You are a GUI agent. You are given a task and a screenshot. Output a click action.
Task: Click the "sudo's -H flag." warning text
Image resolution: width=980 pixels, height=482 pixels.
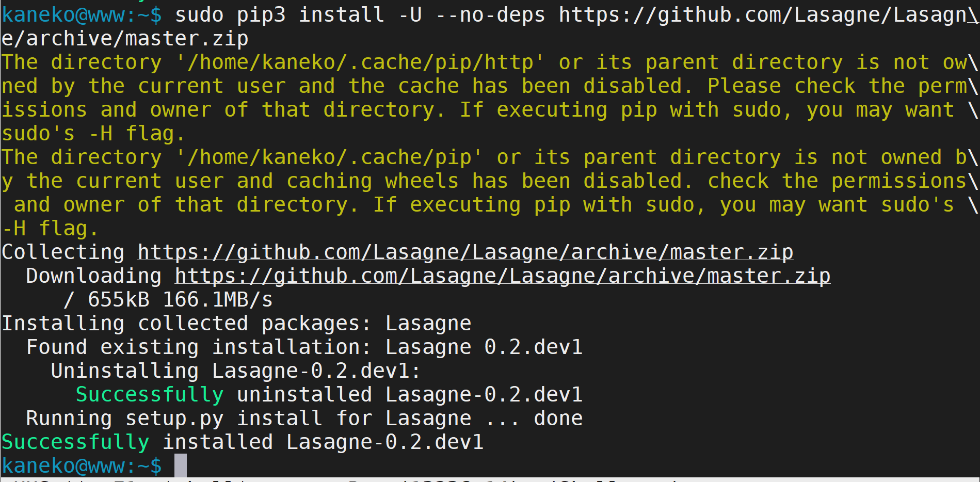[x=93, y=134]
